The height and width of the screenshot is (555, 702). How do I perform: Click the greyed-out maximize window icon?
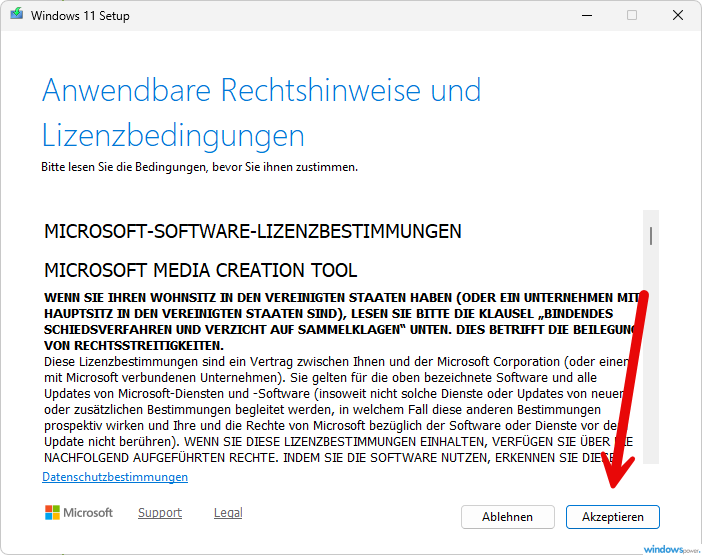click(x=632, y=15)
